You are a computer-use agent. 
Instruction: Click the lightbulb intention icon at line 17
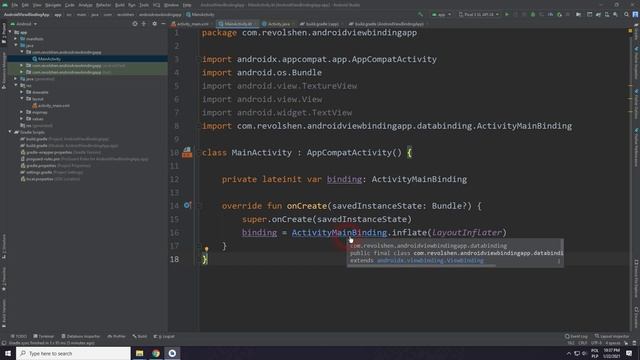click(x=207, y=248)
